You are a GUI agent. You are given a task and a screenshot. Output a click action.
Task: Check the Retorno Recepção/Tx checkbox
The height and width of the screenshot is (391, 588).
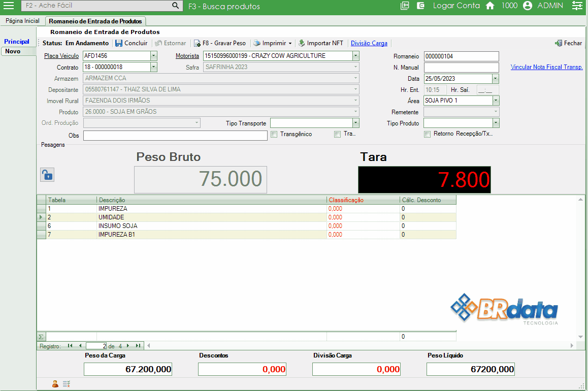(x=428, y=135)
